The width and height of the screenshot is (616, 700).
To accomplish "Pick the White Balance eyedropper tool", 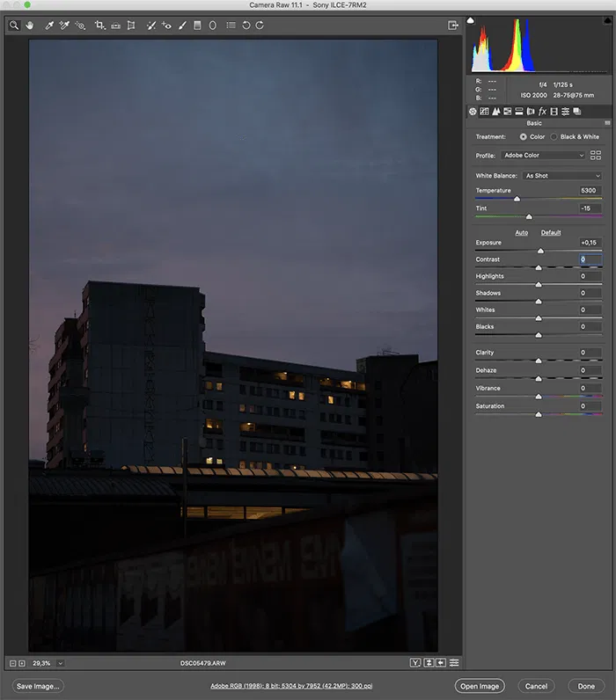I will 49,26.
